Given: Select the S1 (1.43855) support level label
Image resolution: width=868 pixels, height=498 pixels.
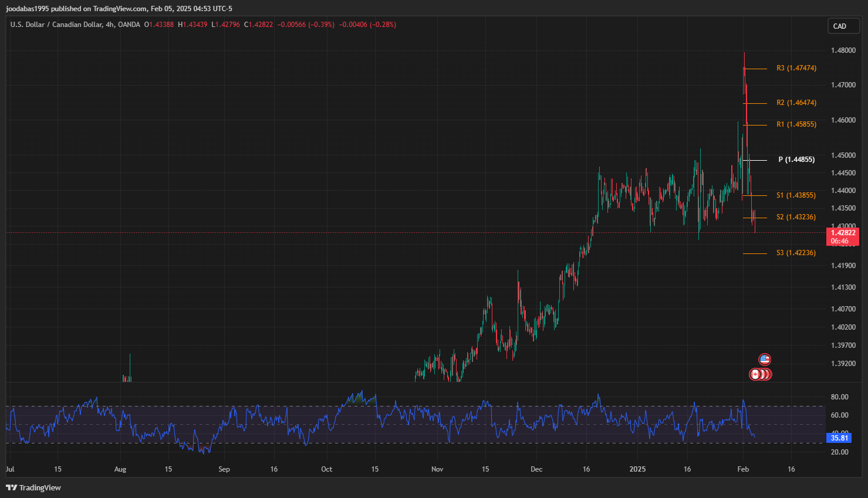Looking at the screenshot, I should pyautogui.click(x=795, y=195).
